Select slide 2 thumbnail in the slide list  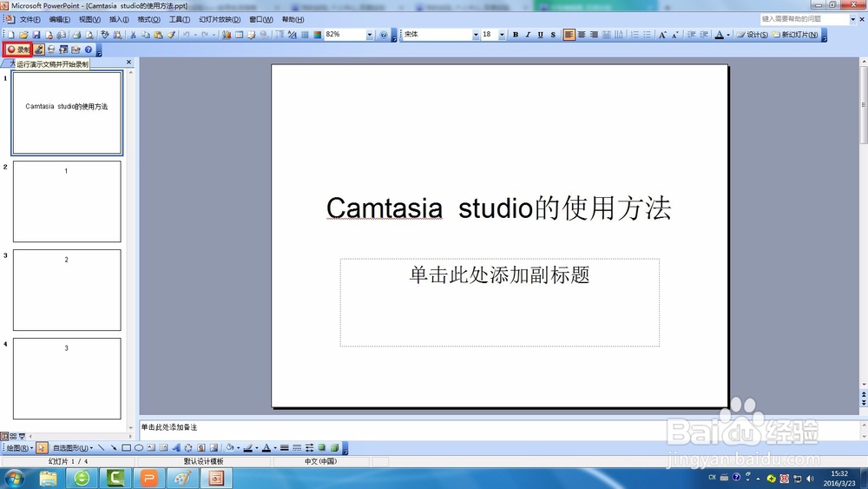pos(67,202)
